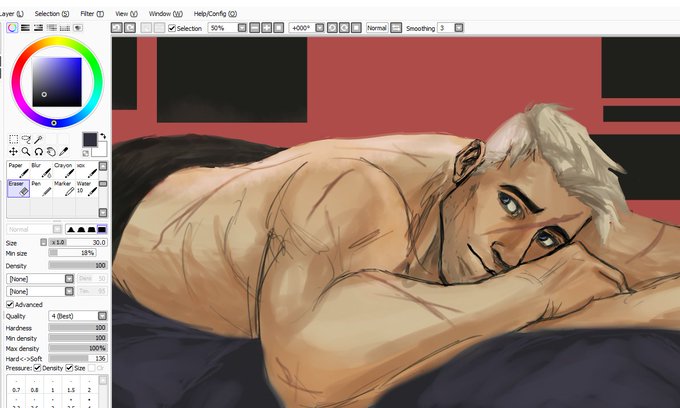Image resolution: width=680 pixels, height=408 pixels.
Task: Swap foreground and background colors
Action: (x=103, y=136)
